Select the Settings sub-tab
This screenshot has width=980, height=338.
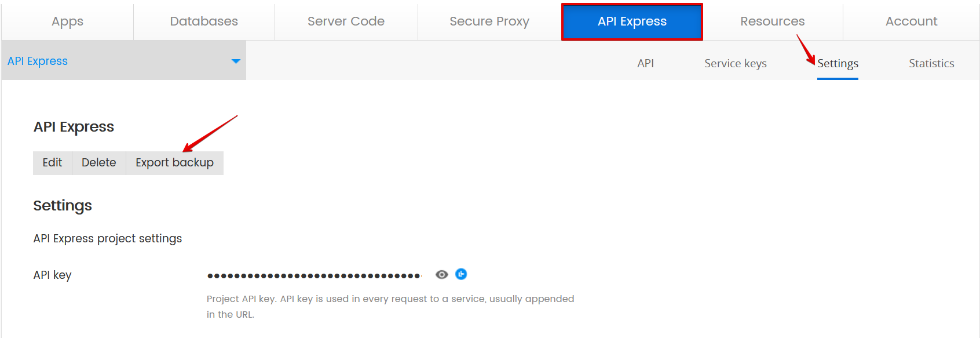pos(838,63)
